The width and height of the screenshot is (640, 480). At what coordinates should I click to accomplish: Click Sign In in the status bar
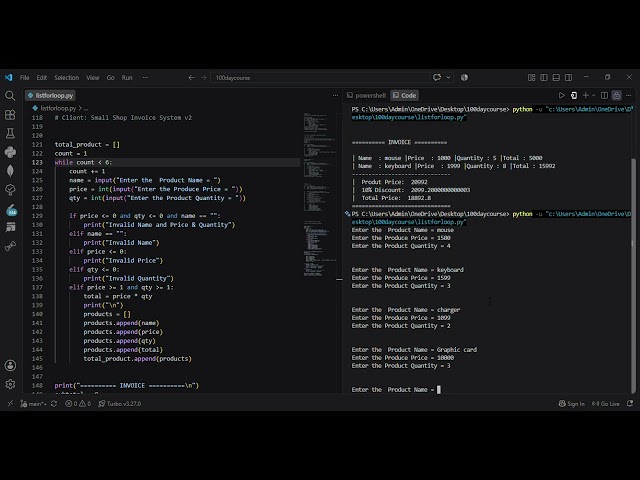571,404
